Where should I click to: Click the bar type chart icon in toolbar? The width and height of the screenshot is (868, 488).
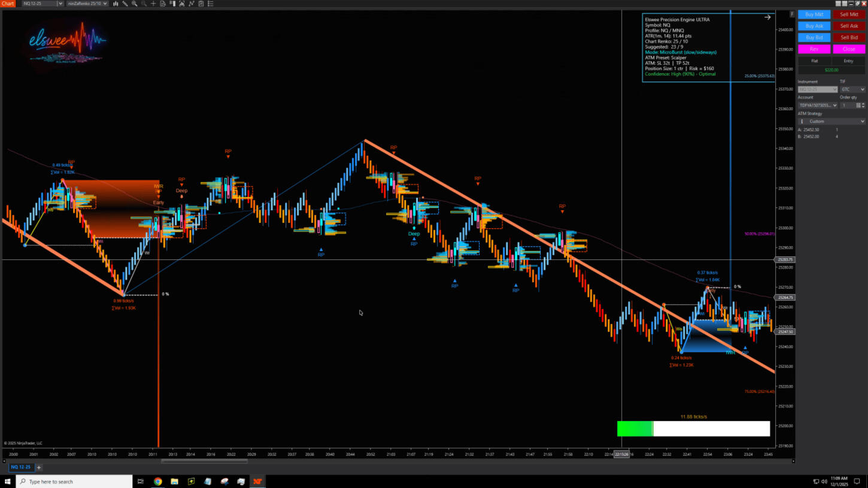tap(116, 4)
